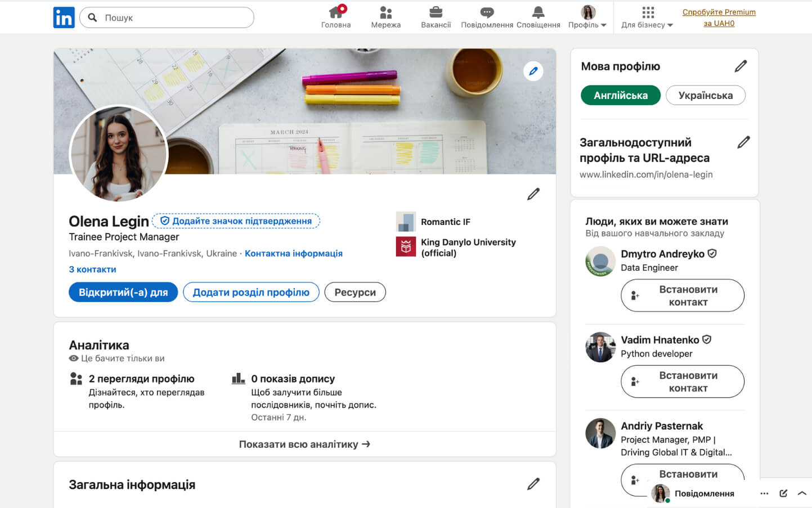Viewport: 812px width, 508px height.
Task: Edit cover photo with blue pencil icon
Action: point(533,71)
